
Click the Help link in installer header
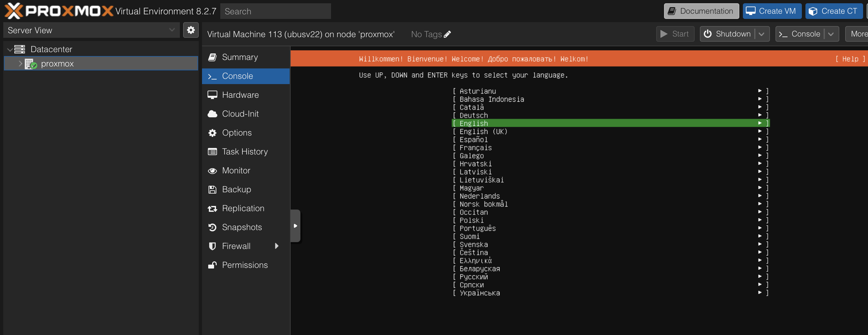[850, 59]
